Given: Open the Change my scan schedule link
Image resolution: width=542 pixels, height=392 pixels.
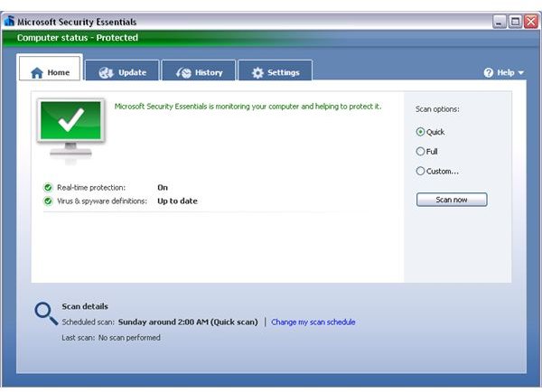Looking at the screenshot, I should [313, 322].
